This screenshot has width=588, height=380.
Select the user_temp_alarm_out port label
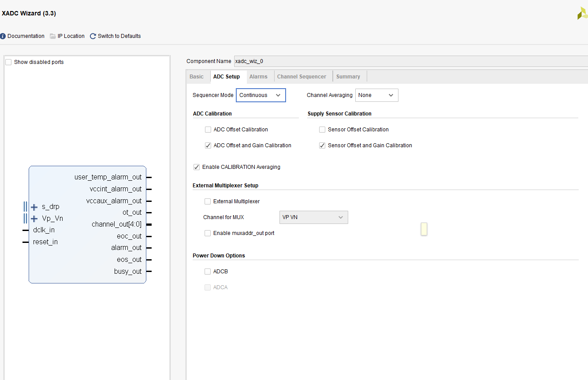[x=108, y=177]
